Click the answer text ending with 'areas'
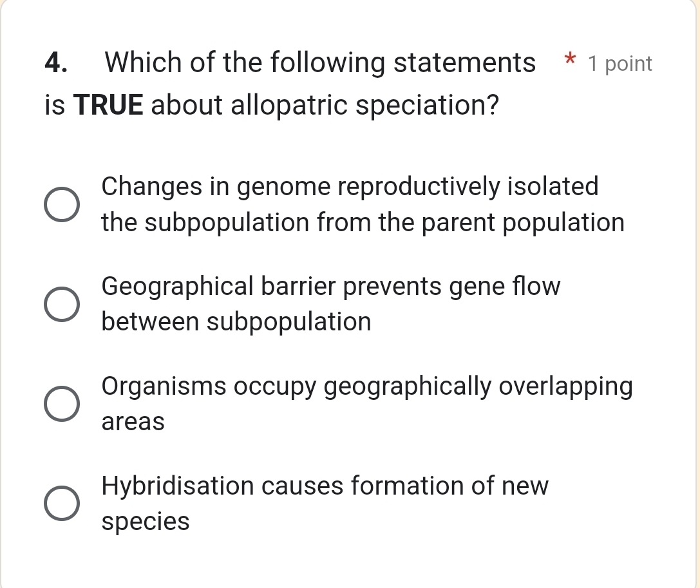 click(131, 422)
